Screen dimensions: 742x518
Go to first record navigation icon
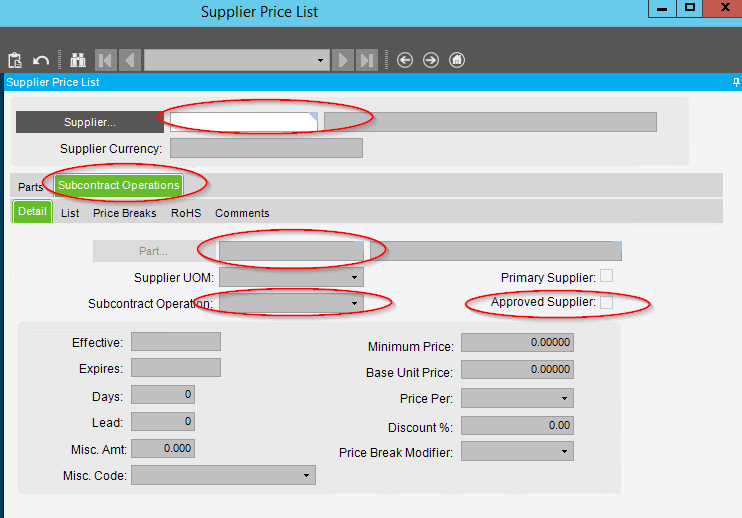coord(106,60)
